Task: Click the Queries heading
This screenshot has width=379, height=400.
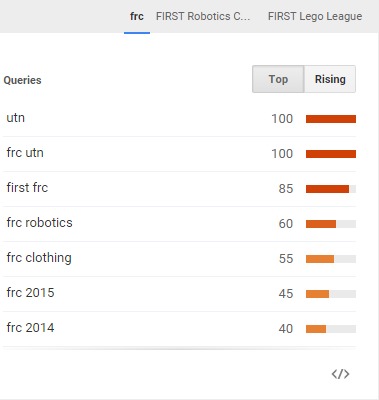Action: pos(22,80)
